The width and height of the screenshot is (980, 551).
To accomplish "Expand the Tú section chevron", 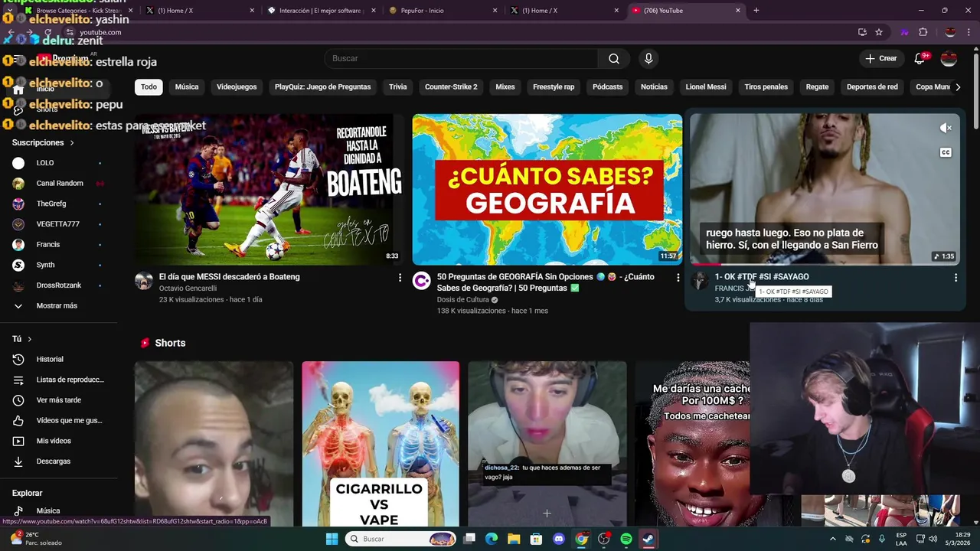I will point(30,339).
